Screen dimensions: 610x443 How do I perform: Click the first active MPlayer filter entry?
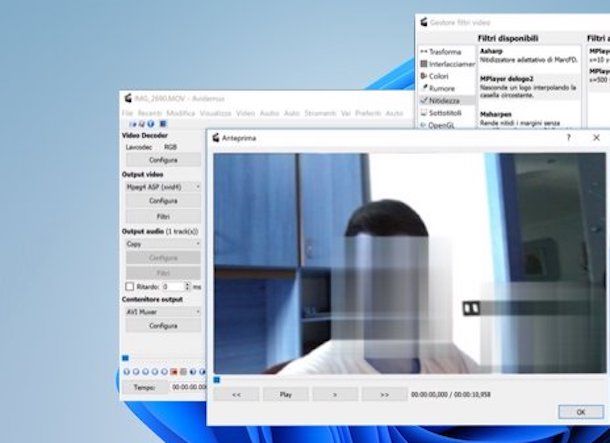click(599, 56)
